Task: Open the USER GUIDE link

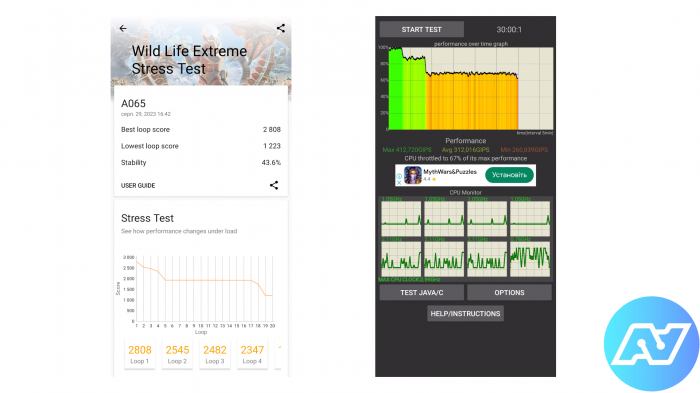Action: [138, 186]
